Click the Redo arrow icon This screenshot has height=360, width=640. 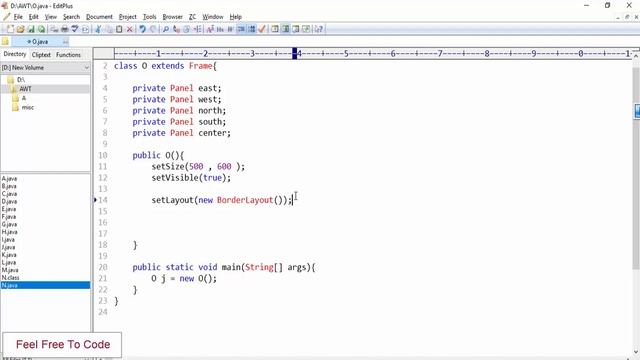[x=153, y=29]
